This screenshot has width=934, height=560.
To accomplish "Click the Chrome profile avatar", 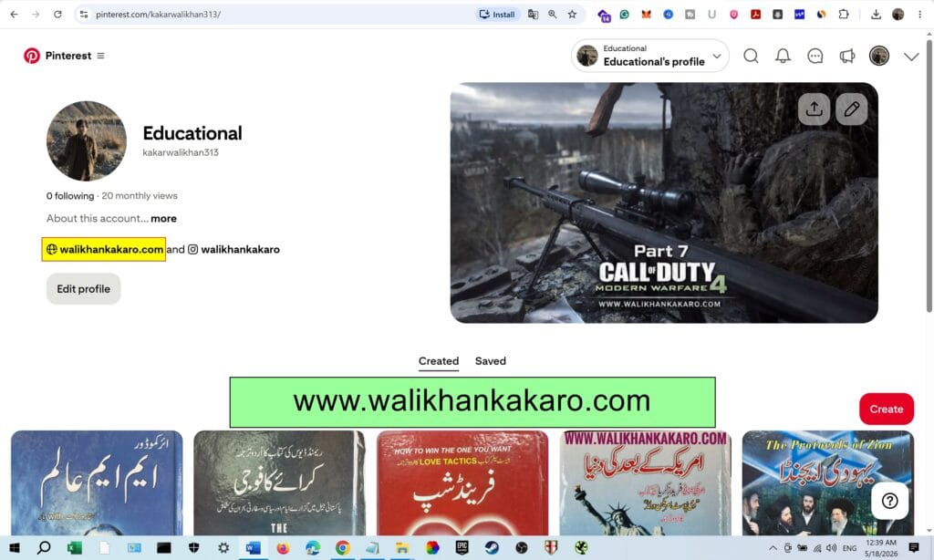I will 898,15.
